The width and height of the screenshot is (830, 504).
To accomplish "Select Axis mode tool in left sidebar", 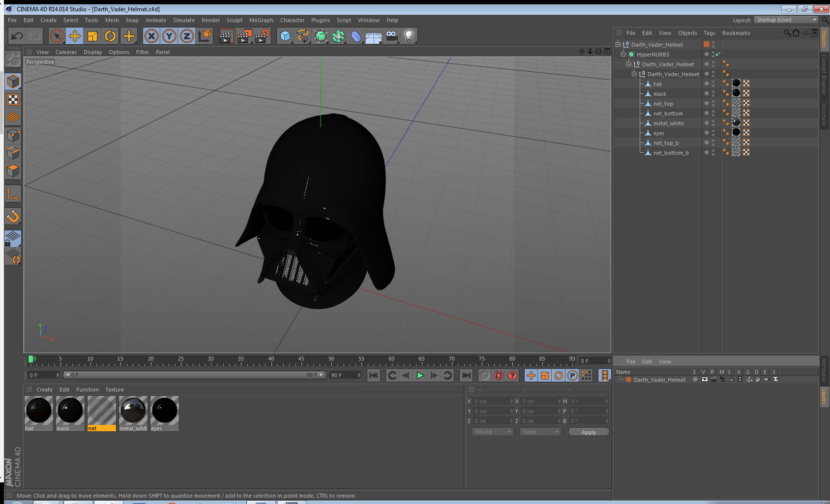I will pyautogui.click(x=13, y=194).
